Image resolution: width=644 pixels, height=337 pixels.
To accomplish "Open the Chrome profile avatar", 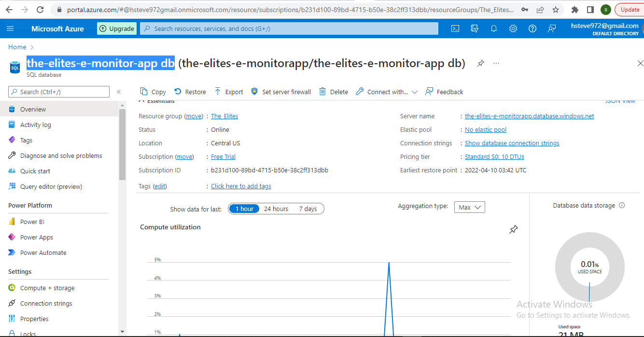I will coord(605,10).
